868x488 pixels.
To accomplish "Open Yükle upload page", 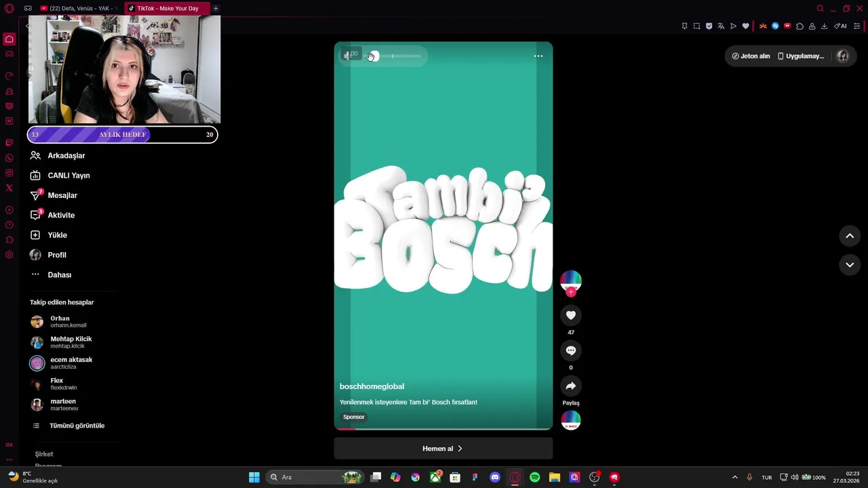I will (x=57, y=235).
